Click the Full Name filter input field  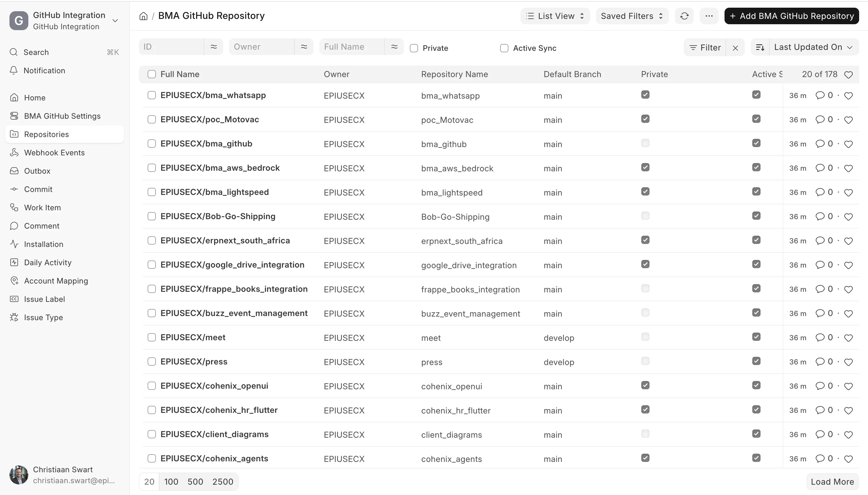tap(352, 47)
